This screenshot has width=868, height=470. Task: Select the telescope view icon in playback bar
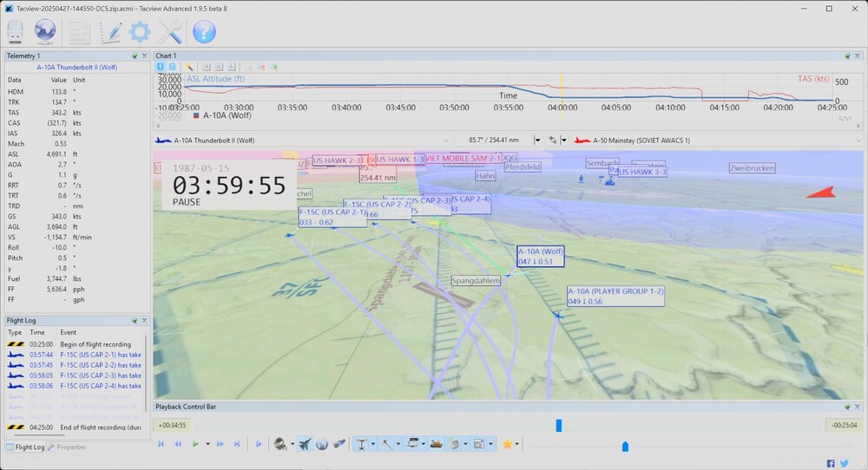[339, 444]
